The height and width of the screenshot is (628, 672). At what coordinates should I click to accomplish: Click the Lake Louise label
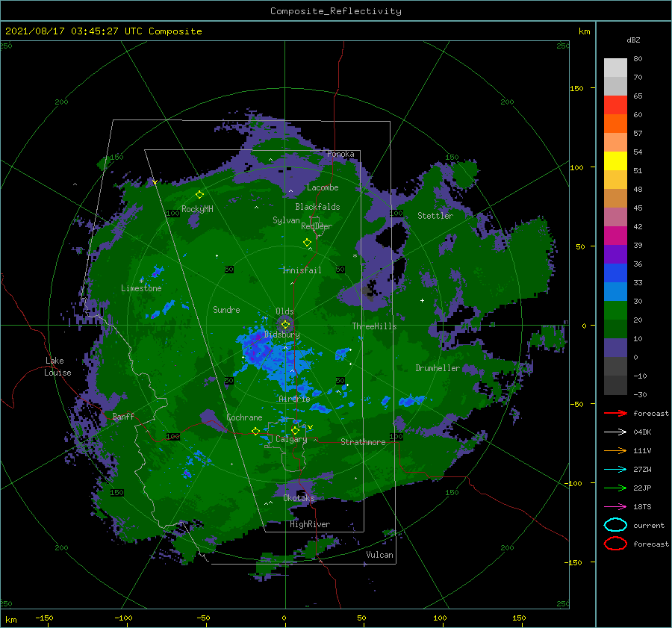[x=57, y=367]
